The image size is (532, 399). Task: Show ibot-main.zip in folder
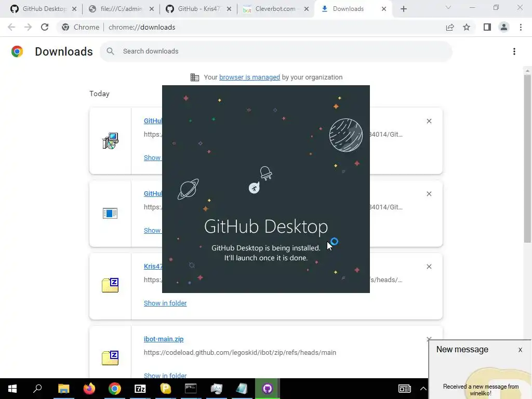point(165,375)
